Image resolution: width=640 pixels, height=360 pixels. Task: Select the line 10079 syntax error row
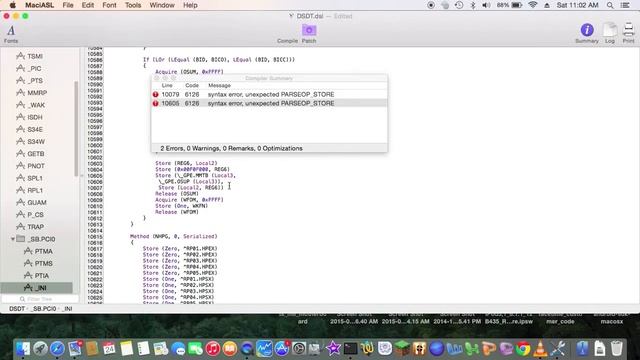tap(269, 94)
